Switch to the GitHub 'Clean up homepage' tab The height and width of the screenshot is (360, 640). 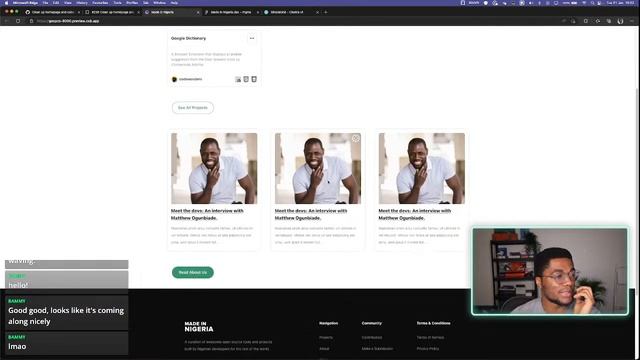52,12
